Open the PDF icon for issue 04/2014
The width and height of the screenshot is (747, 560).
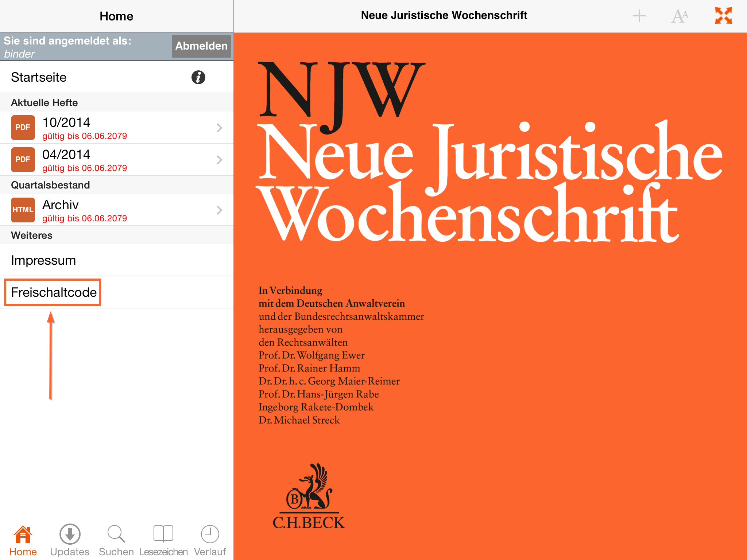23,159
